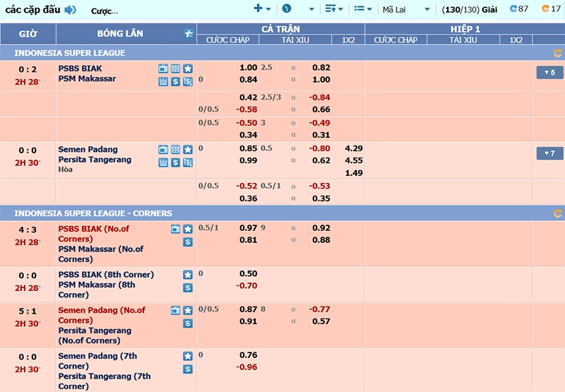
Task: Click draw odds 1.49 for Semen Padang match
Action: click(x=354, y=173)
